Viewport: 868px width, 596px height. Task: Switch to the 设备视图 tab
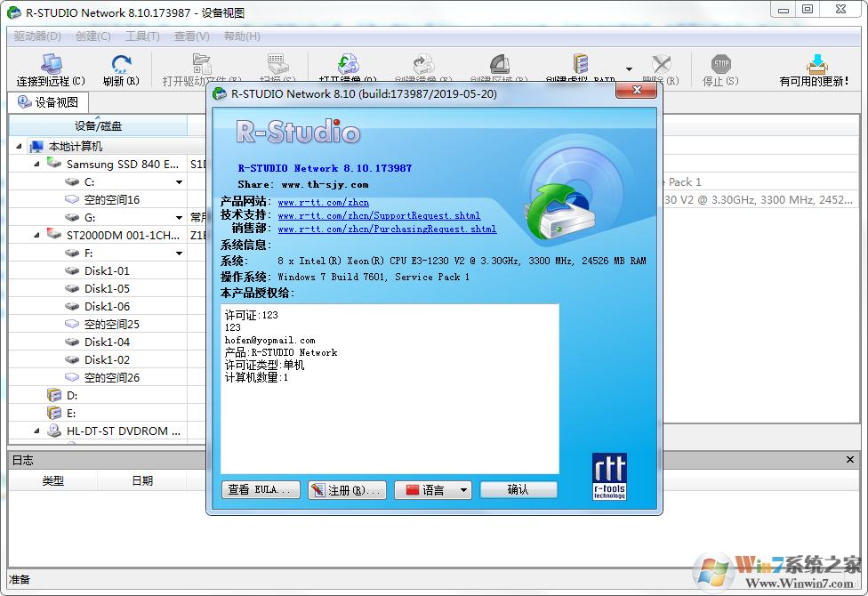coord(49,101)
